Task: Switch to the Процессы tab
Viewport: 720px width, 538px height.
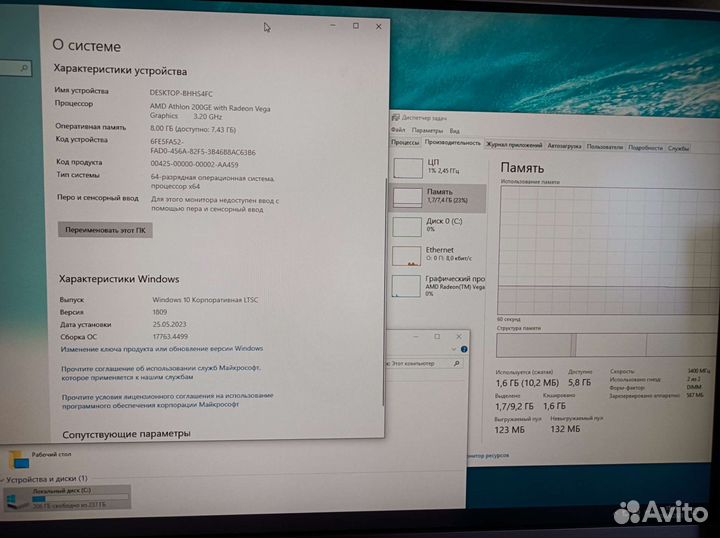Action: click(405, 142)
